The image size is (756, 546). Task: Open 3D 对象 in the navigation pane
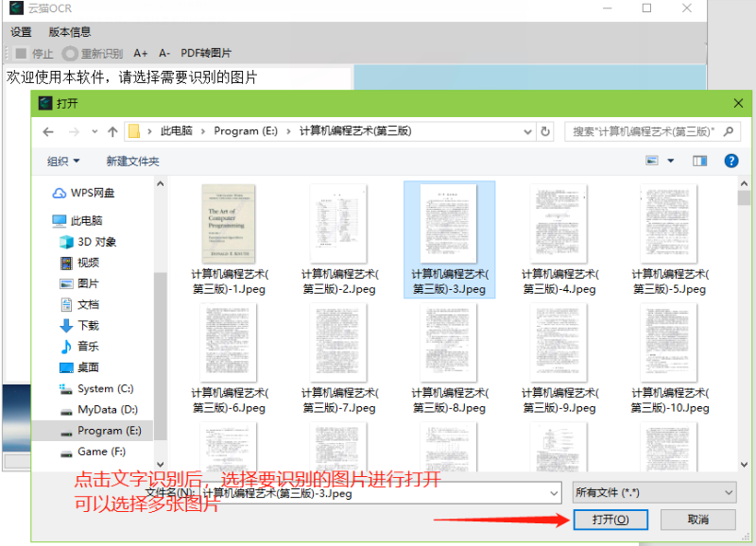tap(87, 242)
